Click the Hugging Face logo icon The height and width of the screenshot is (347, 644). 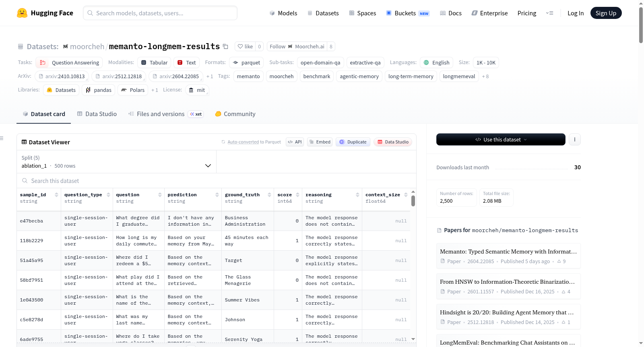(x=22, y=13)
